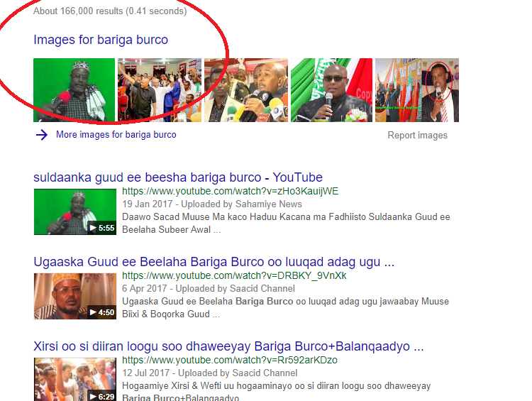Screen dimensions: 532x401
Task: Play the 5:55 video thumbnail
Action: click(x=75, y=212)
